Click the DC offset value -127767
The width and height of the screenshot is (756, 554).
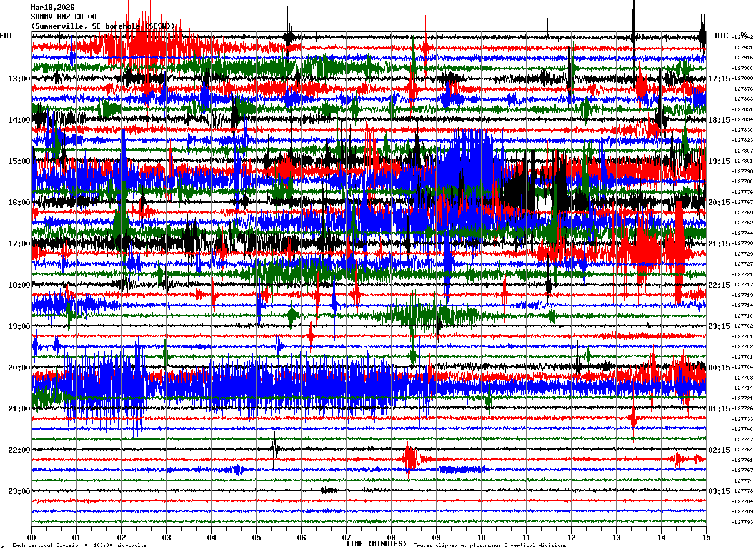(x=743, y=203)
